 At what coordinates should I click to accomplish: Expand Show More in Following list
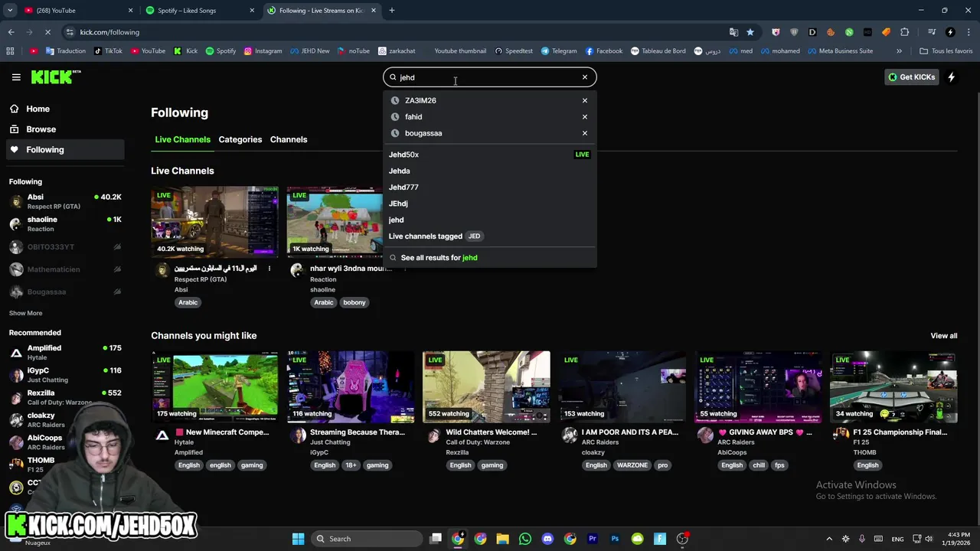25,313
